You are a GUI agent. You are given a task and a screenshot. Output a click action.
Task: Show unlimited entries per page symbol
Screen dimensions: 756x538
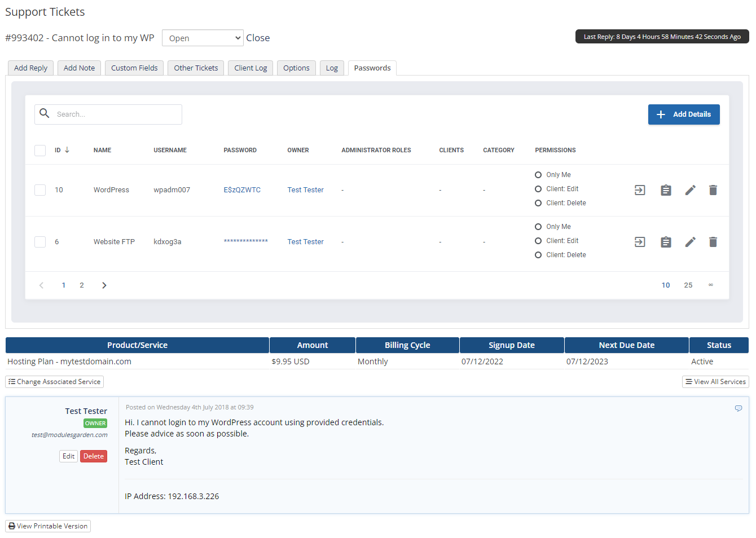click(710, 285)
